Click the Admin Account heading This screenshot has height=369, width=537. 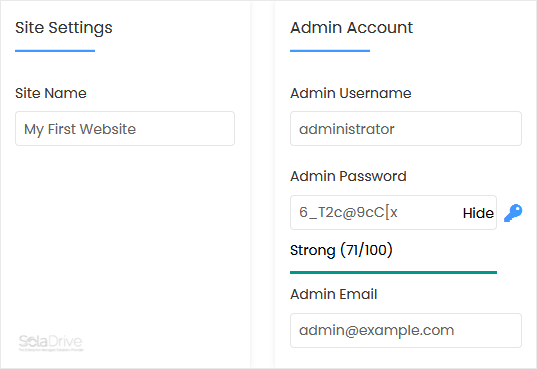(351, 27)
